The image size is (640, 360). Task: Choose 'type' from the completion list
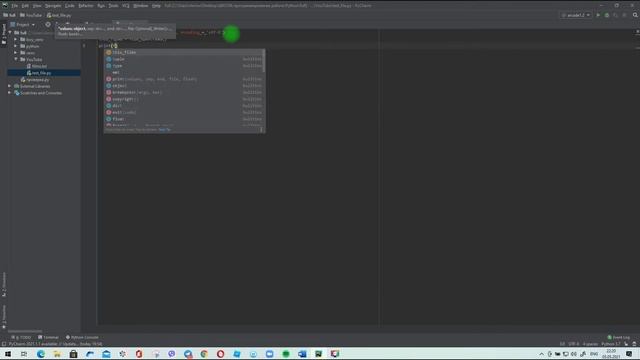(x=184, y=66)
